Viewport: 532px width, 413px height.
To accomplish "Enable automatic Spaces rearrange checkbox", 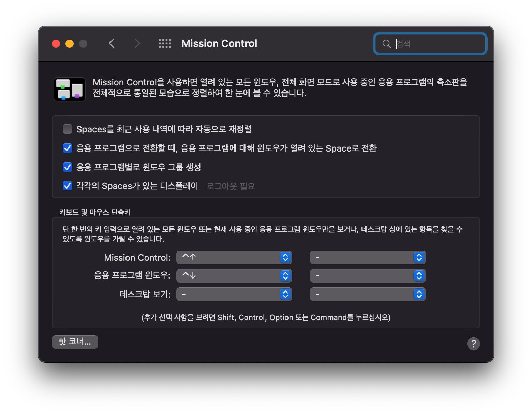I will pos(68,129).
